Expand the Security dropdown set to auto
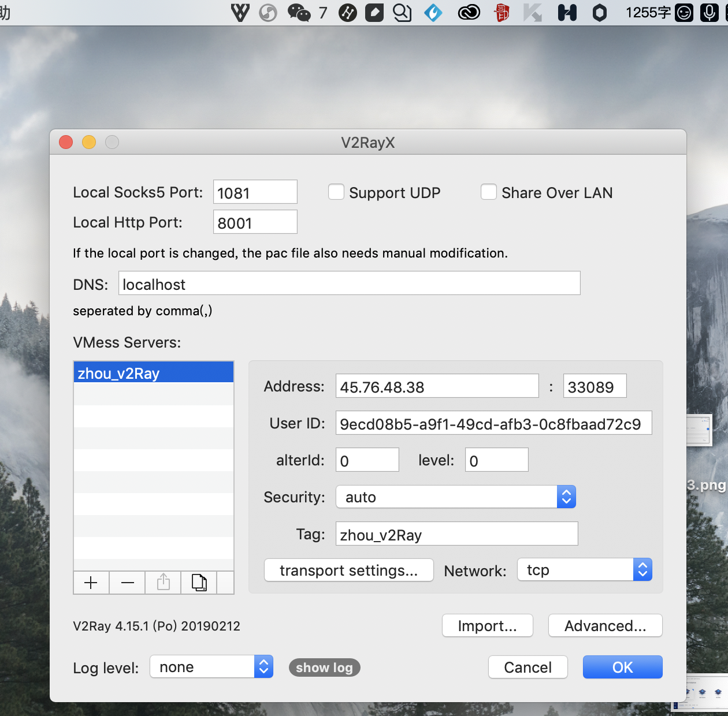The height and width of the screenshot is (716, 728). tap(455, 497)
